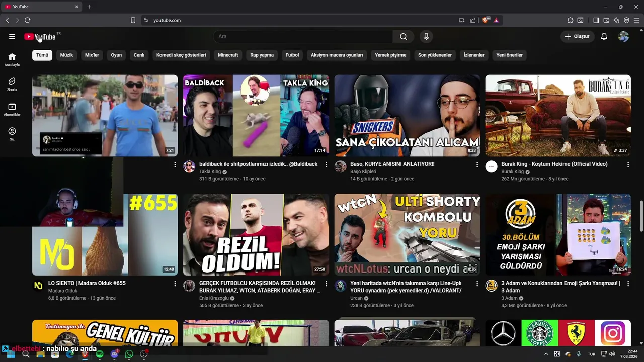Screen dimensions: 644x362
Task: Select the Mix'ler filter chip
Action: tap(92, 55)
